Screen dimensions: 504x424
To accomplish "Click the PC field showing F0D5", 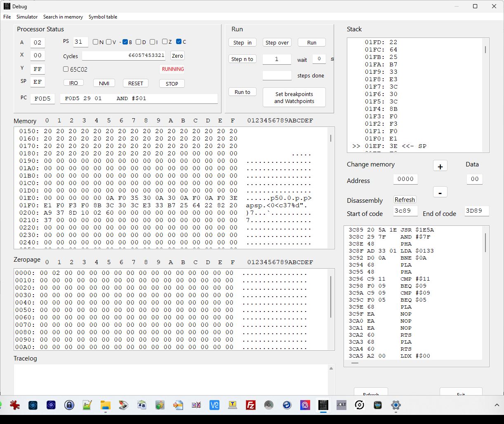I will (42, 98).
